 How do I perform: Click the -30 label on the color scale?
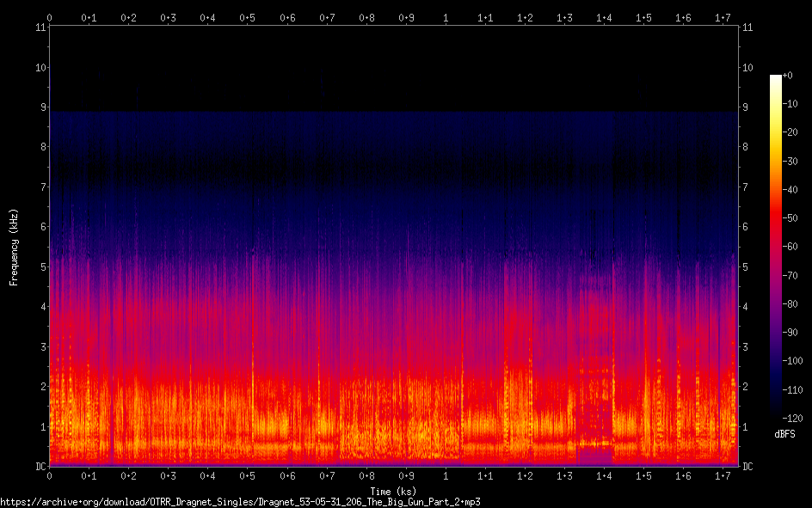point(792,162)
